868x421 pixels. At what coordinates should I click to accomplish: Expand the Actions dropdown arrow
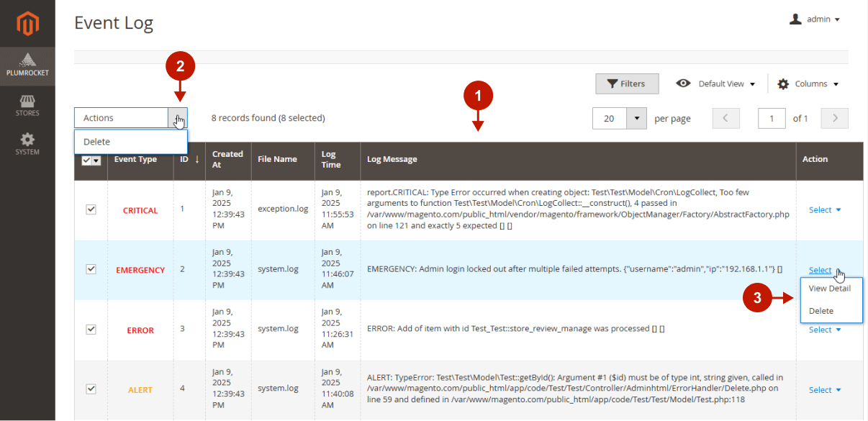178,118
